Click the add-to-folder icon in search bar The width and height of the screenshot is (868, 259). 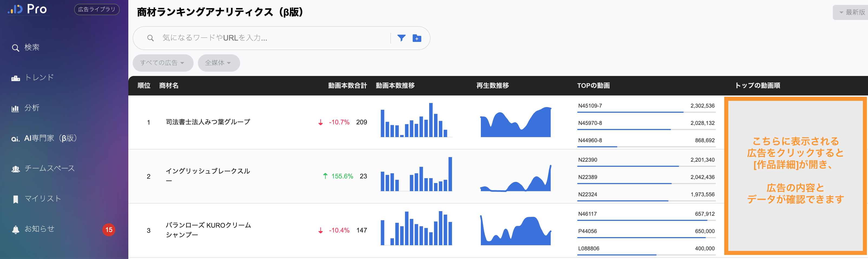coord(417,38)
